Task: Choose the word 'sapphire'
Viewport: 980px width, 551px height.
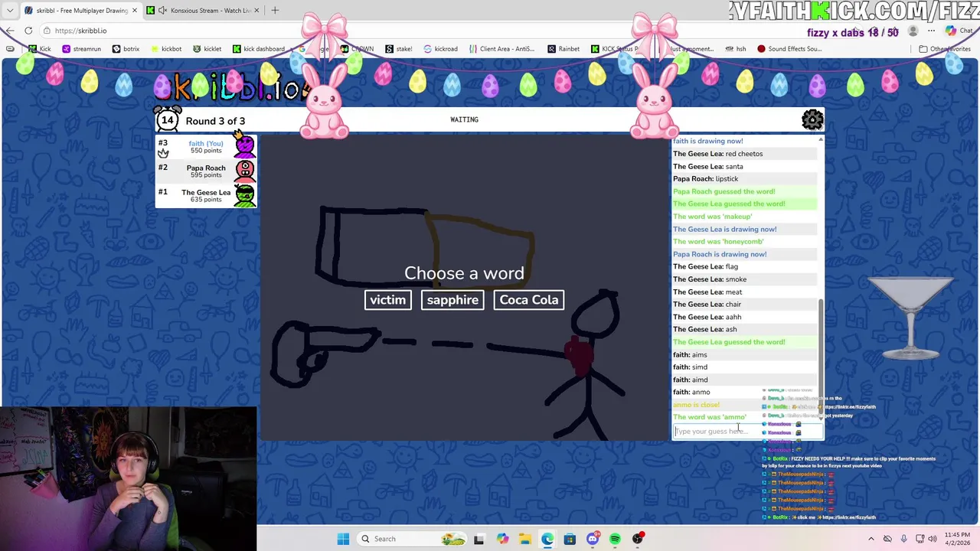Action: point(452,300)
